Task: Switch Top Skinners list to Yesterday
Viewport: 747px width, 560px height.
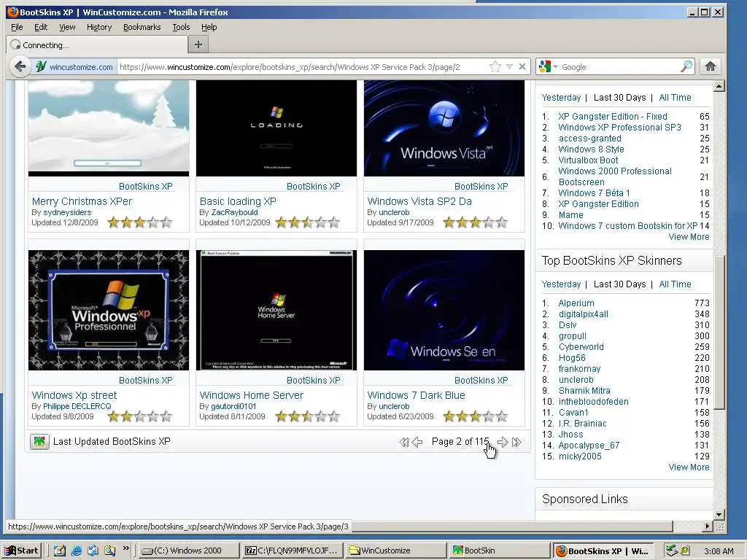Action: pyautogui.click(x=561, y=284)
